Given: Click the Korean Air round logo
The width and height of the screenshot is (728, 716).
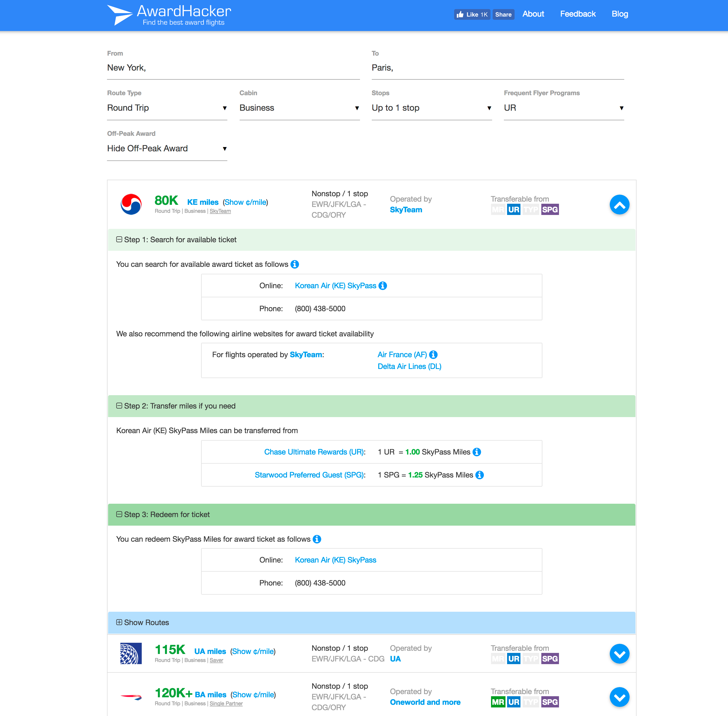Looking at the screenshot, I should coord(131,204).
